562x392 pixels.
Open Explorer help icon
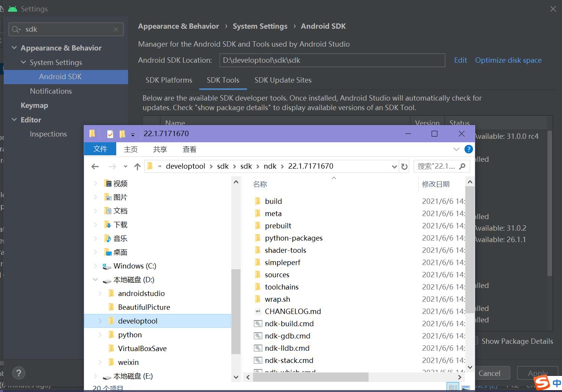tap(468, 149)
